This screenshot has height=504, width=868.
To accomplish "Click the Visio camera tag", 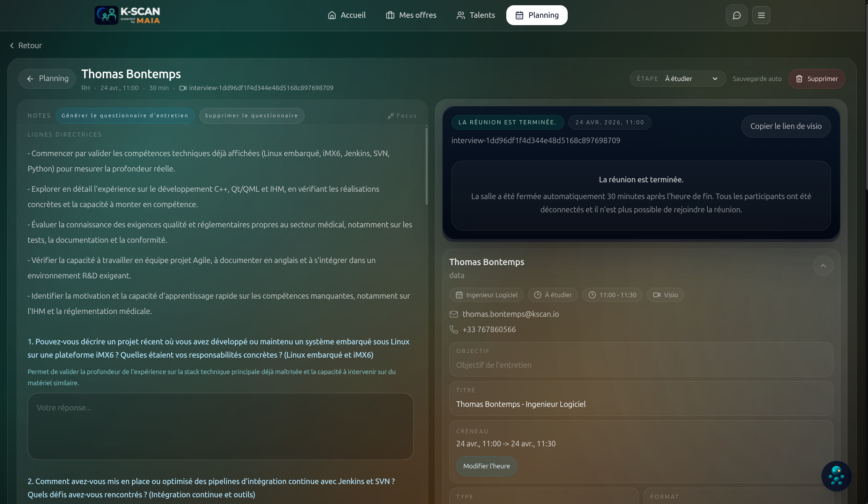I will tap(665, 295).
